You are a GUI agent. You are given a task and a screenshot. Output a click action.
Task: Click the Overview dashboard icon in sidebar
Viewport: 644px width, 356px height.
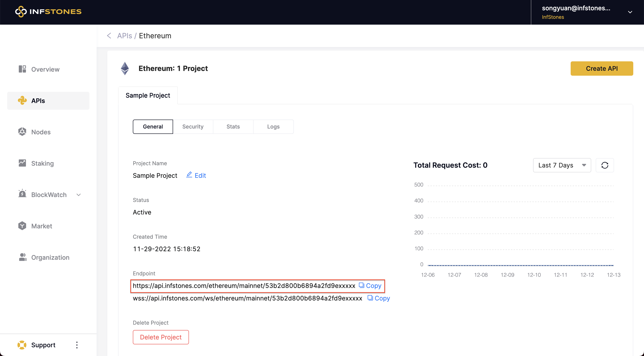[22, 69]
